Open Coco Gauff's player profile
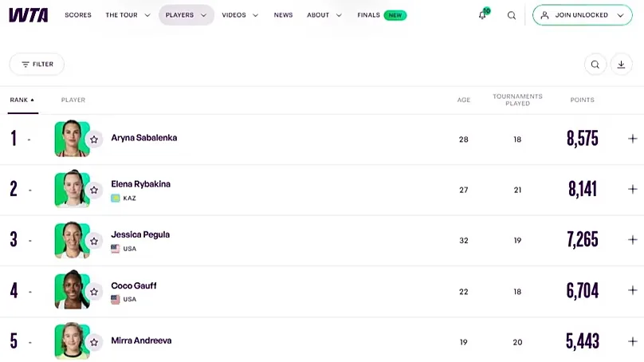This screenshot has height=362, width=644. pyautogui.click(x=134, y=285)
